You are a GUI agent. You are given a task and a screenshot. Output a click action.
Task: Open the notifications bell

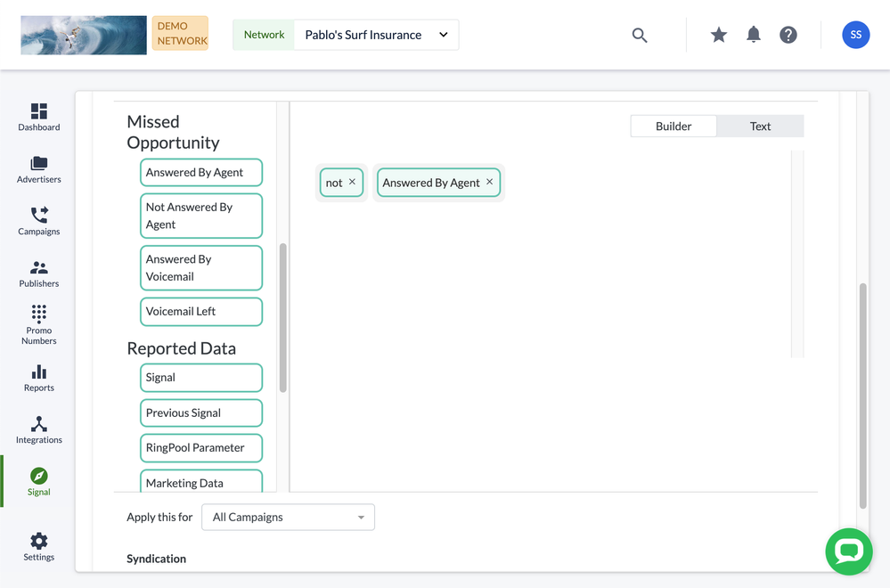[x=753, y=35]
